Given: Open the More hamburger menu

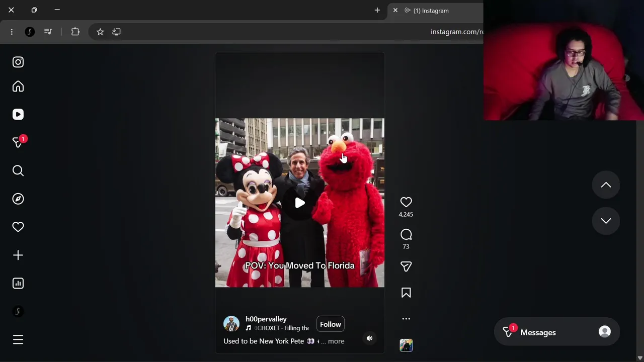Looking at the screenshot, I should click(18, 340).
